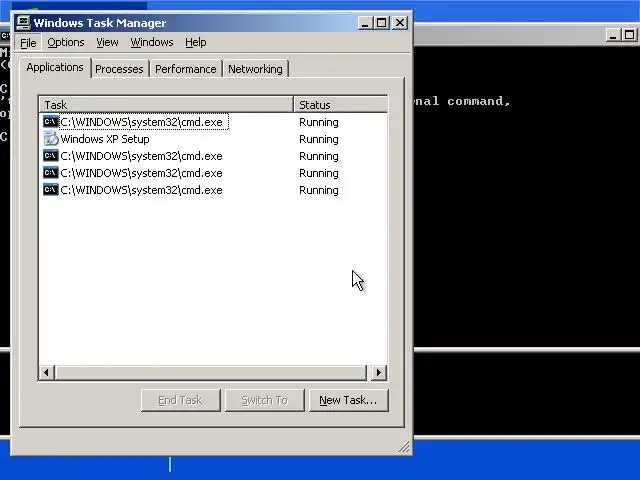The image size is (640, 480).
Task: Click the task list left scroll arrow
Action: [47, 372]
